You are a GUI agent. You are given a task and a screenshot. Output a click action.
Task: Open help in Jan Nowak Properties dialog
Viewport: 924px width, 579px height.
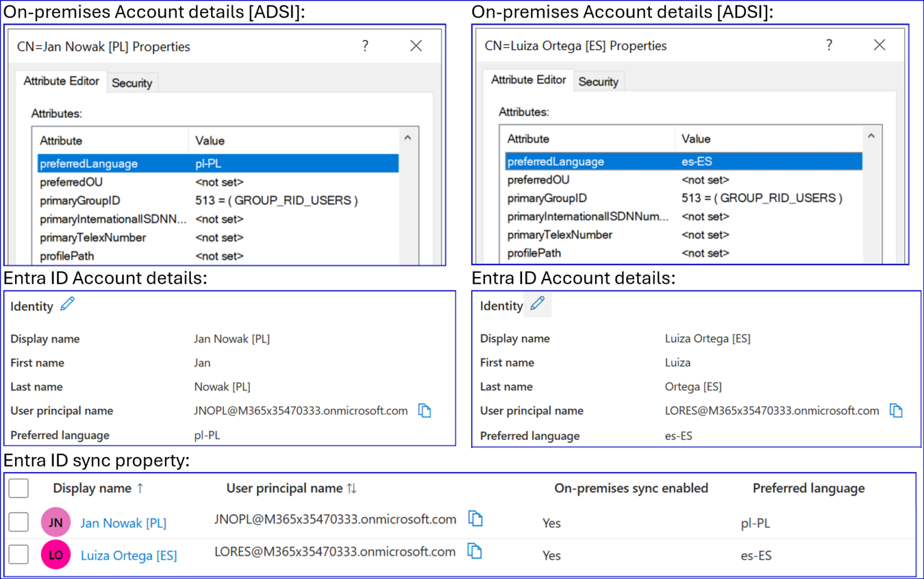[x=365, y=46]
